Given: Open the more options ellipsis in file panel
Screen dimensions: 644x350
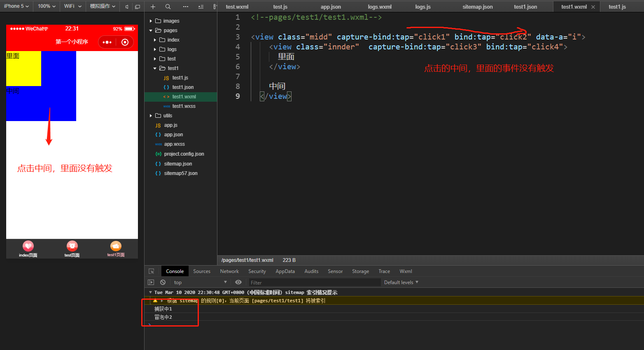Looking at the screenshot, I should (x=186, y=7).
